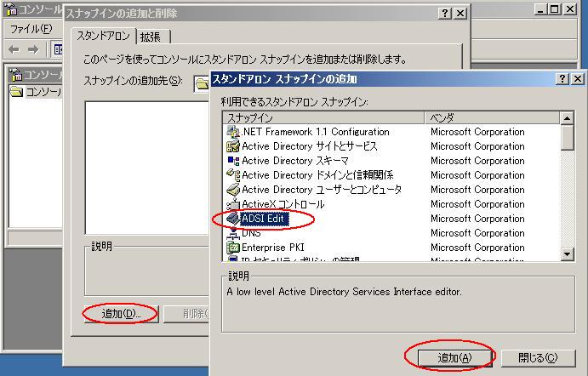Image resolution: width=588 pixels, height=376 pixels.
Task: Click the console root folder icon in tree
Action: click(16, 91)
